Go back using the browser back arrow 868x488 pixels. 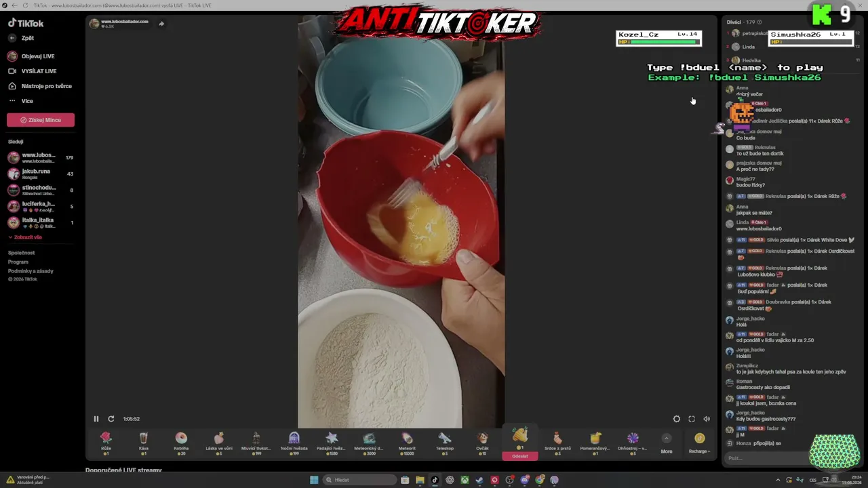[x=14, y=5]
